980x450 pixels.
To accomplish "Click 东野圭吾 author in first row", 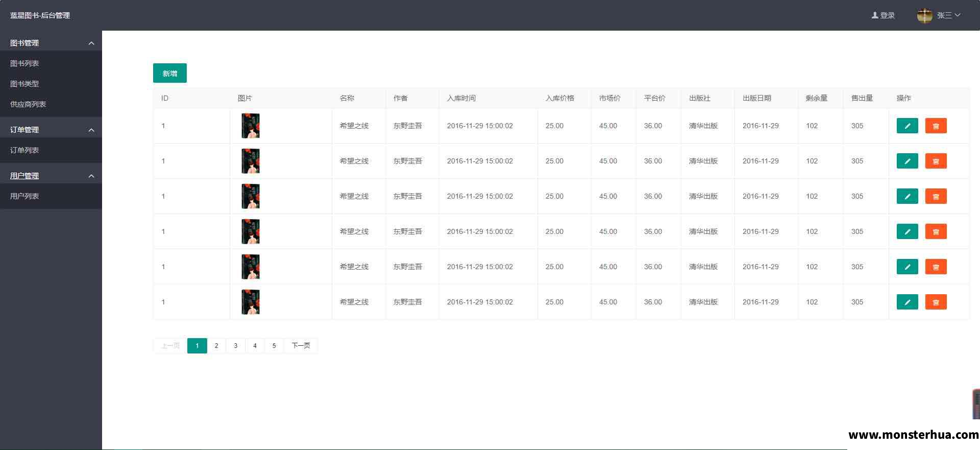I will coord(408,126).
